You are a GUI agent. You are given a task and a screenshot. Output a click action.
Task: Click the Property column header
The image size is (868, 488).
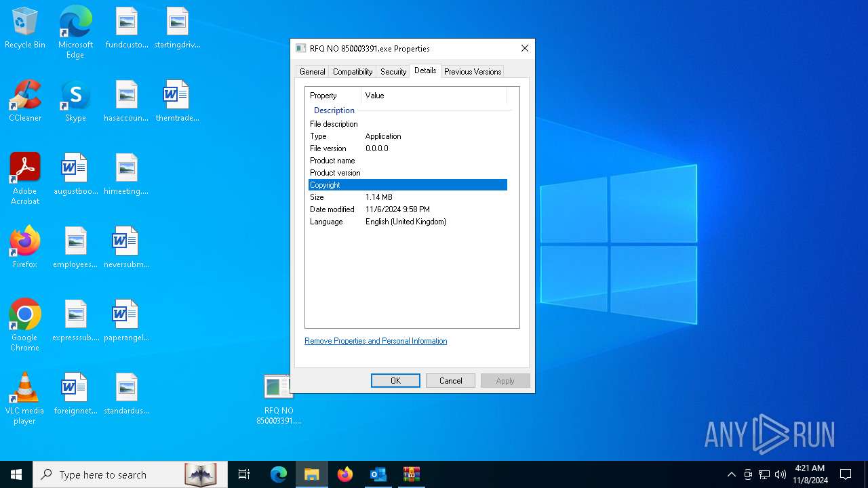334,96
